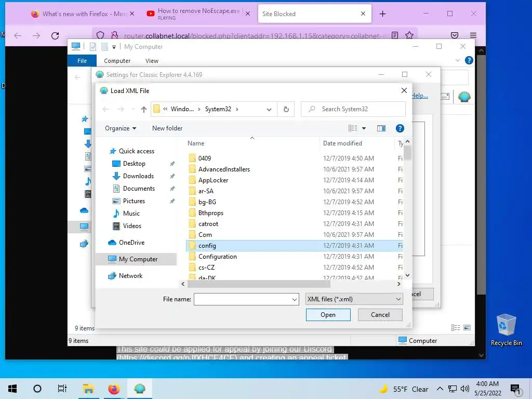Switch to How to remove NoEscape.exe tab
Image resolution: width=532 pixels, height=399 pixels.
point(198,14)
